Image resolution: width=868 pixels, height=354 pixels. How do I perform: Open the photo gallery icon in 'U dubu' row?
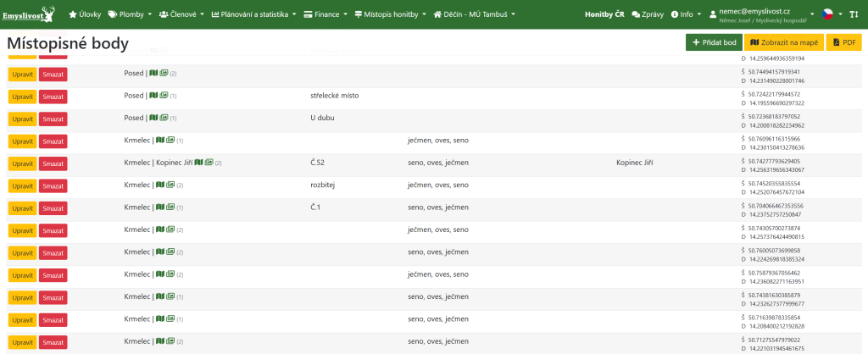(x=164, y=118)
